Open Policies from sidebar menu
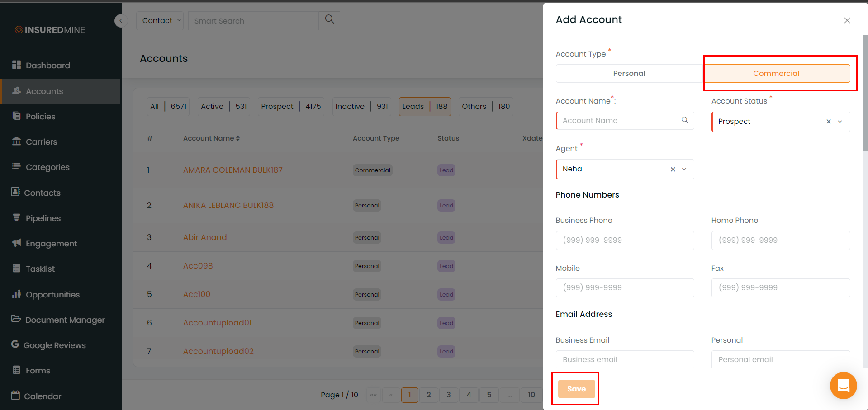Image resolution: width=868 pixels, height=410 pixels. (40, 117)
